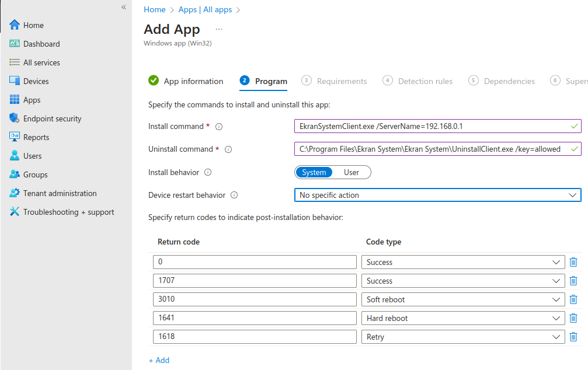The width and height of the screenshot is (588, 370).
Task: View info for Device restart behavior
Action: [x=235, y=196]
